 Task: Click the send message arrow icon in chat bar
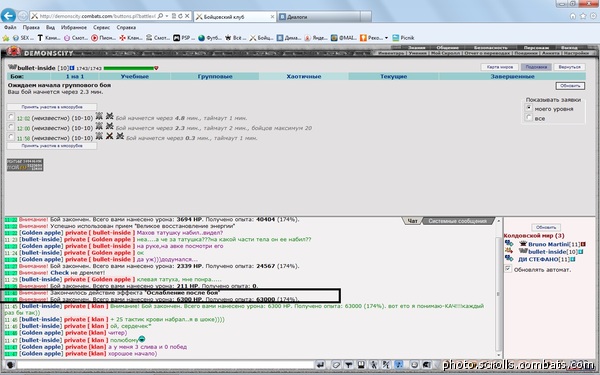click(321, 365)
